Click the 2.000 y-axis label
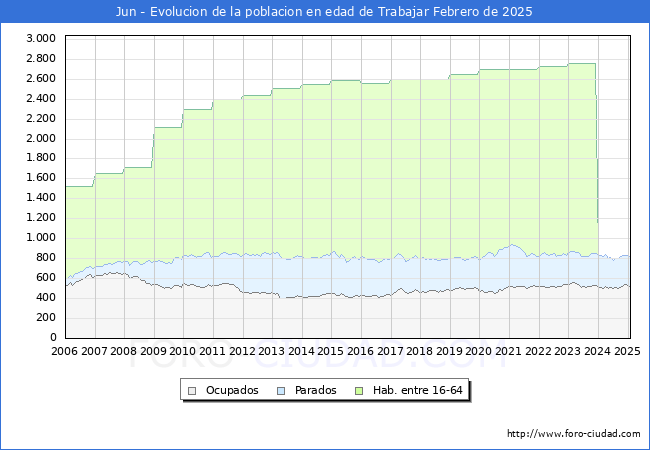Viewport: 650px width, 450px height. click(41, 138)
